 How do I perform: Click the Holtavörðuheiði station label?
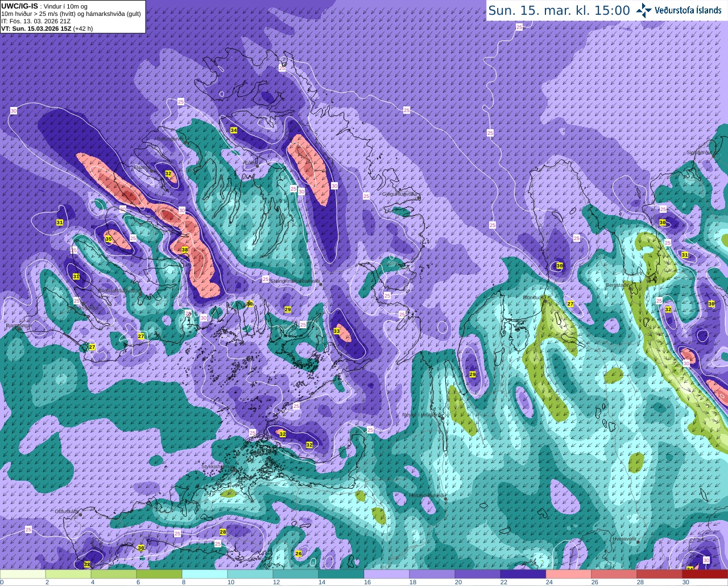pyautogui.click(x=427, y=496)
